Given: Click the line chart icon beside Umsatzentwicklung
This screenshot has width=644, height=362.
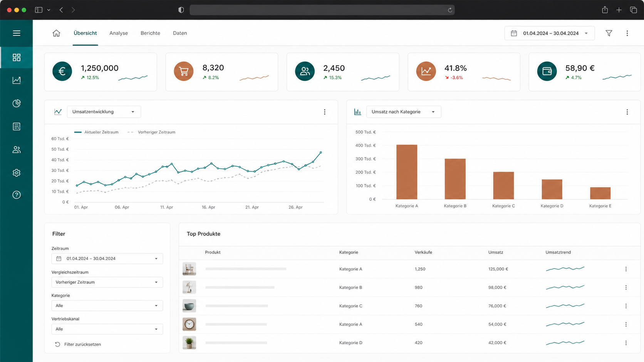Looking at the screenshot, I should [x=58, y=112].
